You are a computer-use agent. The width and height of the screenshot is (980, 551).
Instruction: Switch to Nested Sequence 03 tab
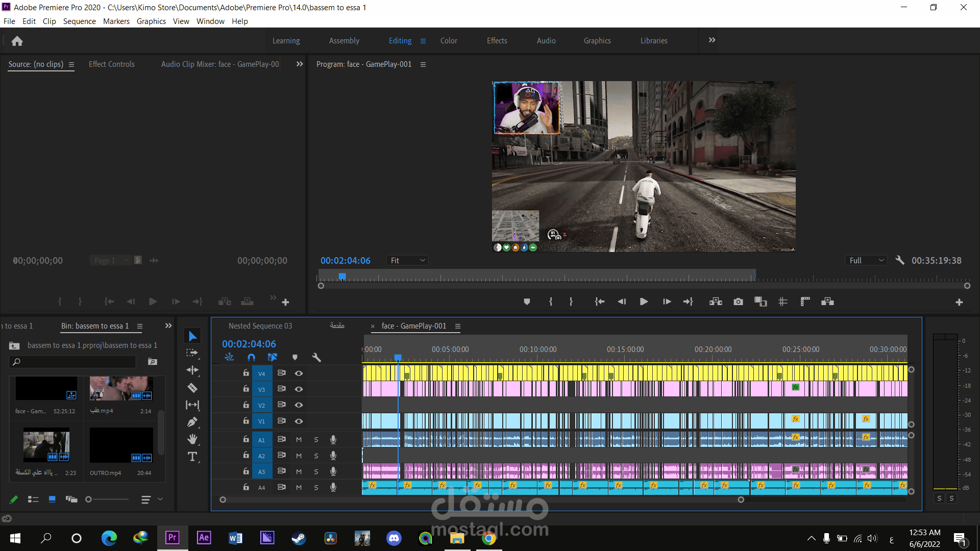260,326
